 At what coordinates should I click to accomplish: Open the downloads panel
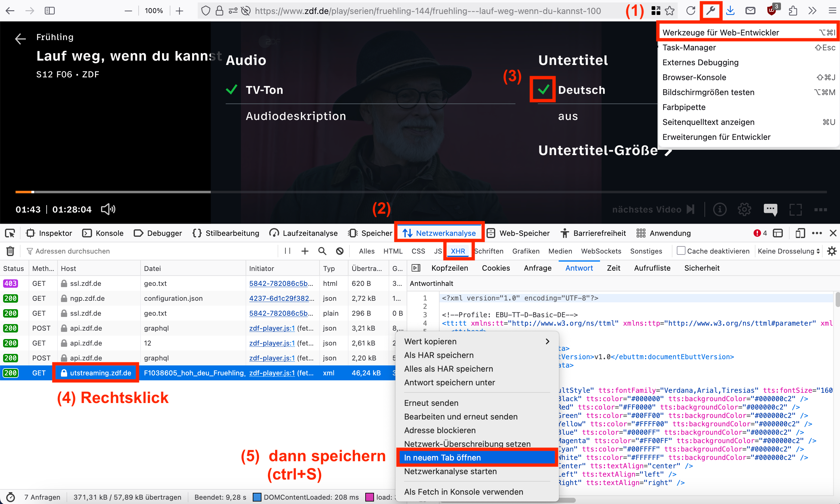click(730, 11)
